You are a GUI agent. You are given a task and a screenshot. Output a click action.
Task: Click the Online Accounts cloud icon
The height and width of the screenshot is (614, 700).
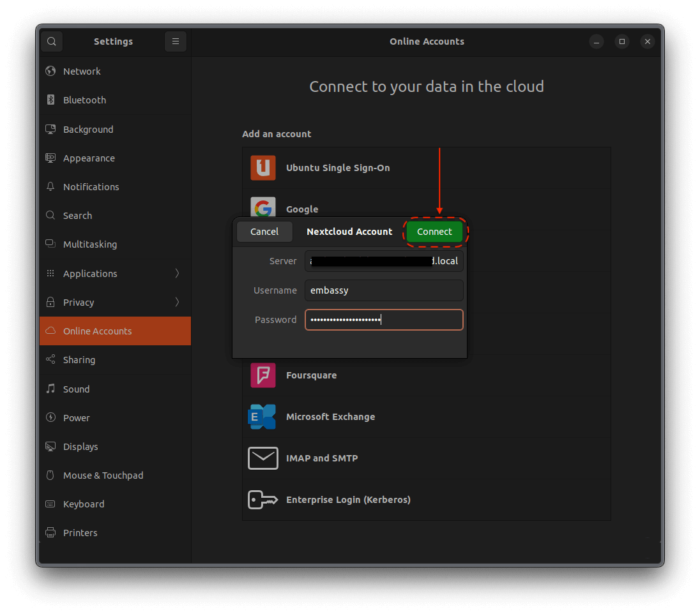coord(50,331)
